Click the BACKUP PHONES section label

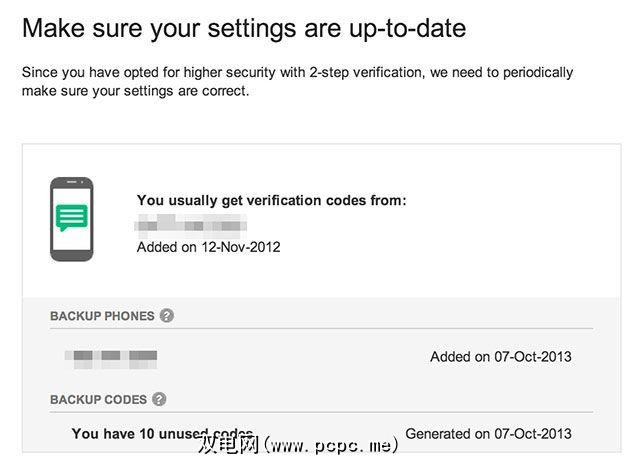coord(102,316)
